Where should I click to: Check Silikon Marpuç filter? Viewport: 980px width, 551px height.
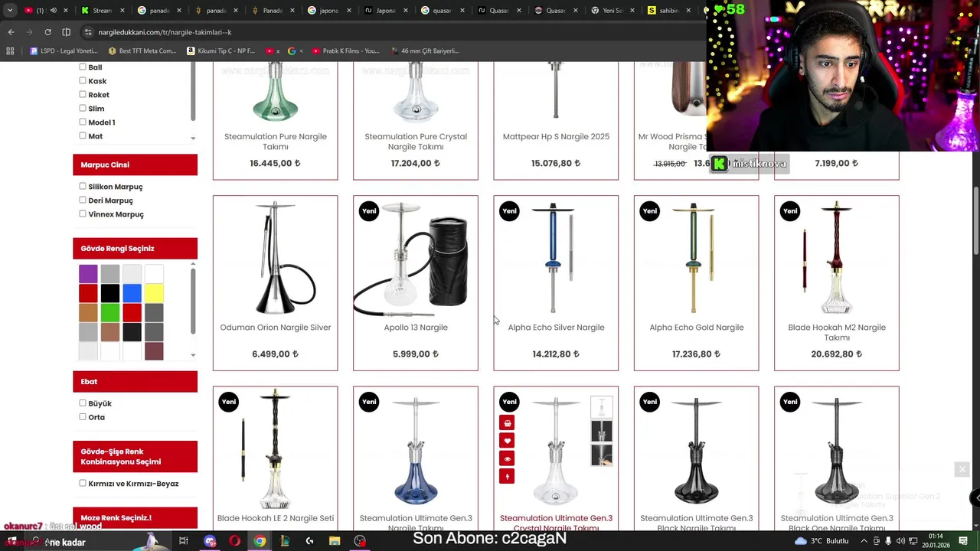[83, 186]
